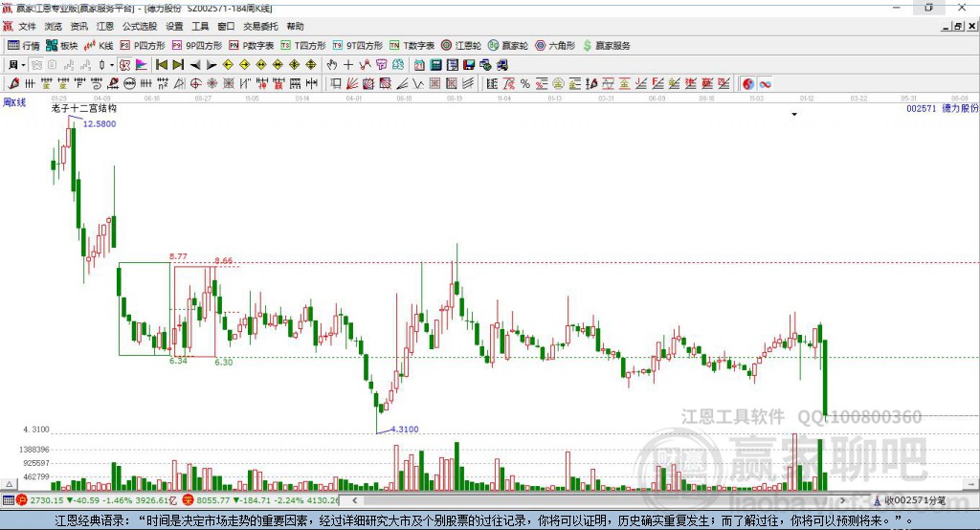Open the 行情 market quotes view

click(23, 46)
